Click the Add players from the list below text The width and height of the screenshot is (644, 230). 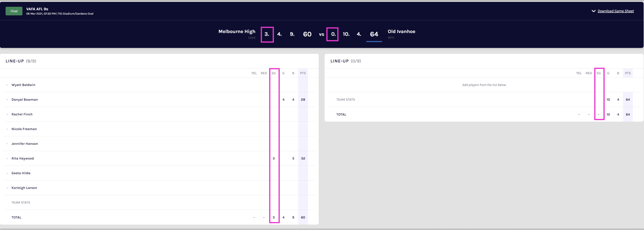484,85
